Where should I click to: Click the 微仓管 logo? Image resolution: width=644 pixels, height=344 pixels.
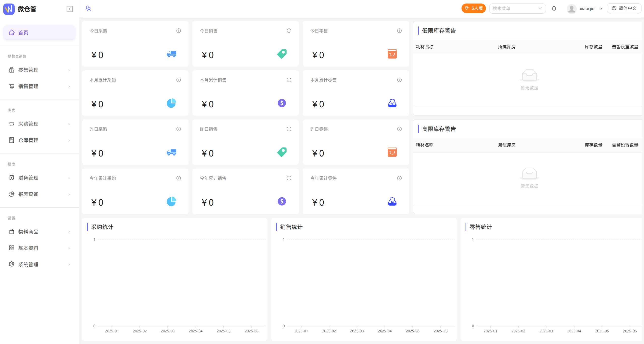[9, 9]
